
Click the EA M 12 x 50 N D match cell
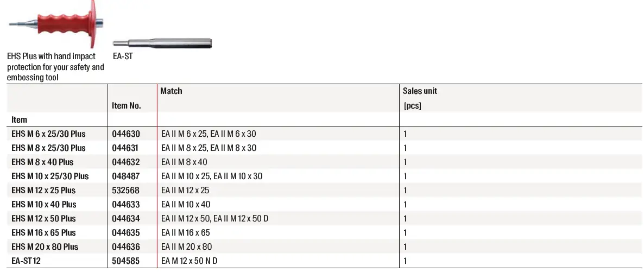190,261
